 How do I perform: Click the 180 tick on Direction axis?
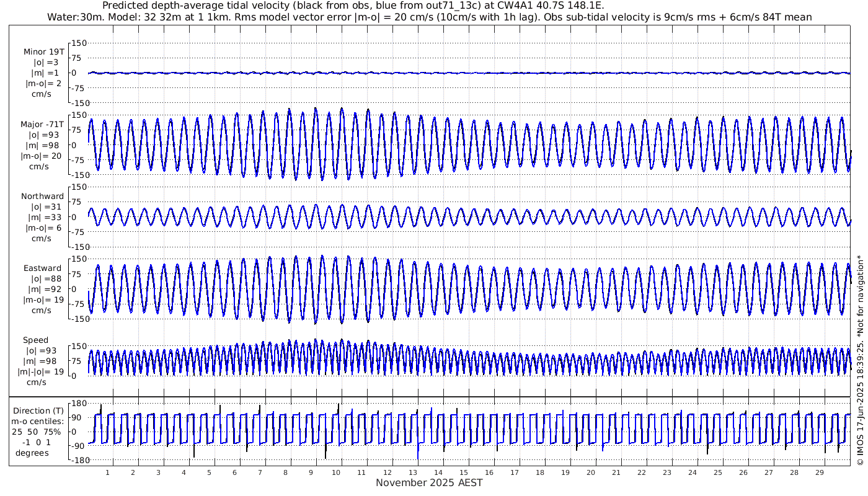coord(77,403)
